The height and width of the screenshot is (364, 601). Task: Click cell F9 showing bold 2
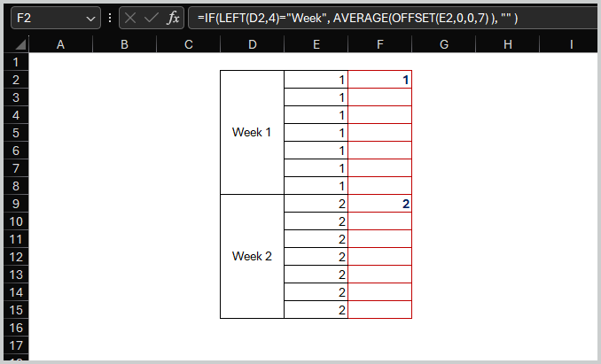380,204
